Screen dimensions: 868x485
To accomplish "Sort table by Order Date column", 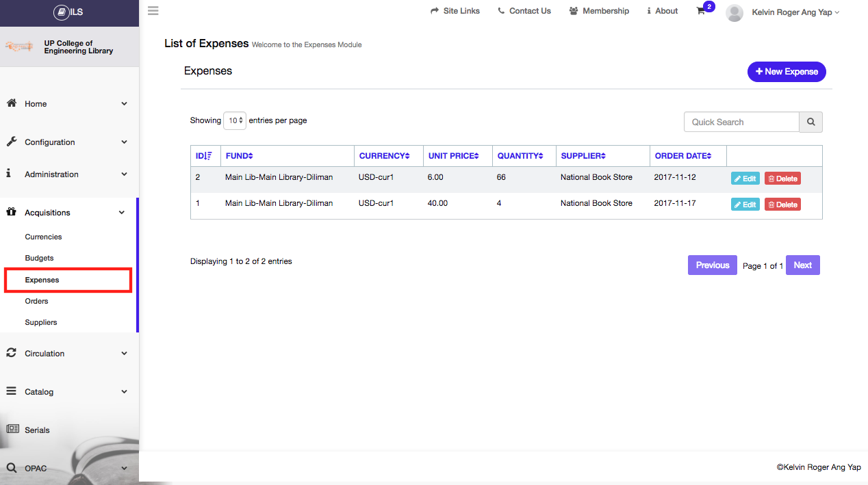I will coord(682,156).
